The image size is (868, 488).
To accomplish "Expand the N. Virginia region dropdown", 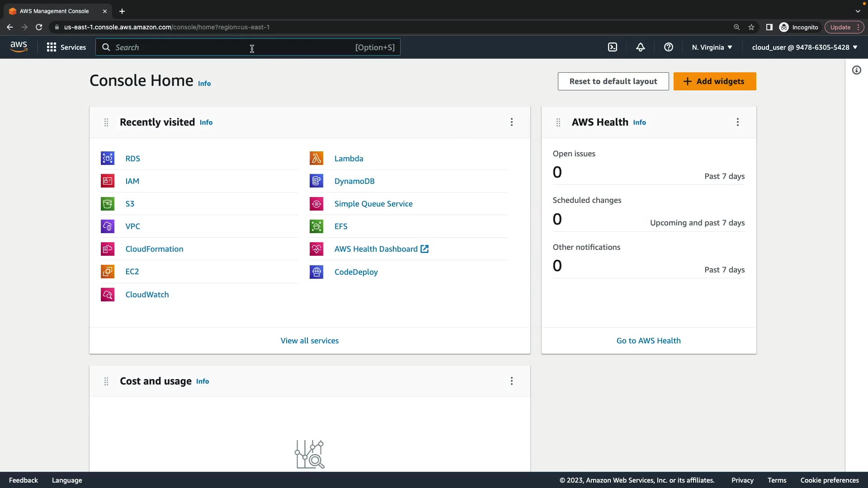I will coord(712,47).
